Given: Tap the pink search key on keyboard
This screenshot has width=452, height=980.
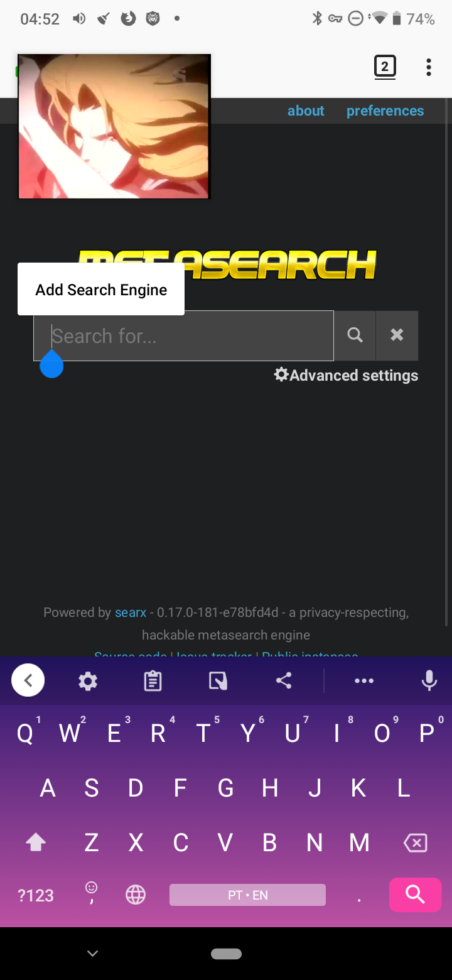Looking at the screenshot, I should 416,895.
